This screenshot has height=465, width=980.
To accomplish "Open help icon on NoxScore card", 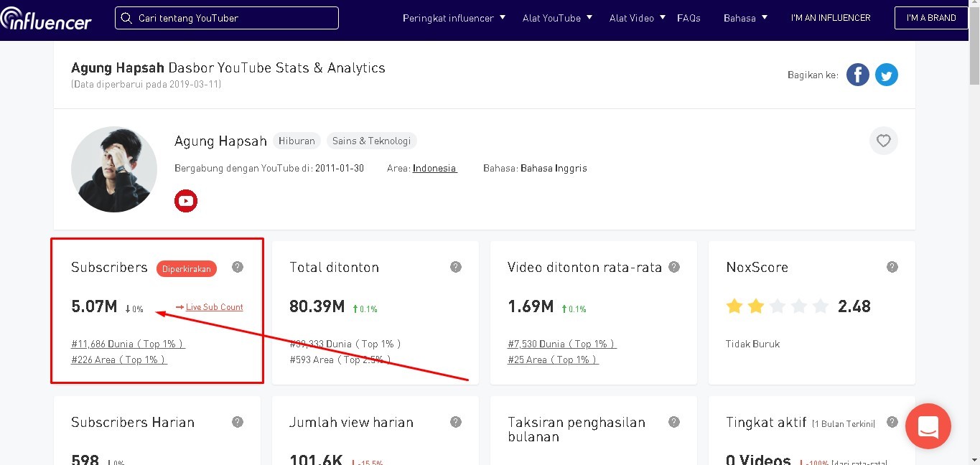I will [892, 267].
